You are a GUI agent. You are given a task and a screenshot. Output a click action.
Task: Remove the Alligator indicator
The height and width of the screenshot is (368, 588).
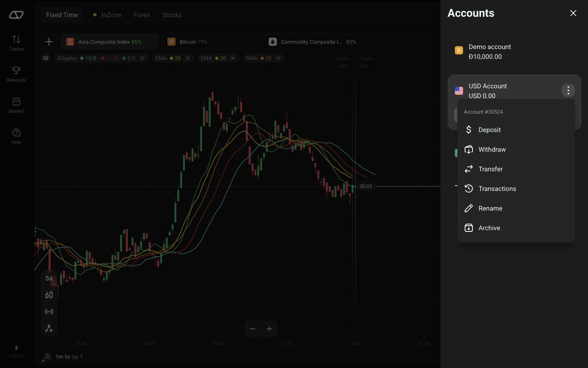click(143, 58)
